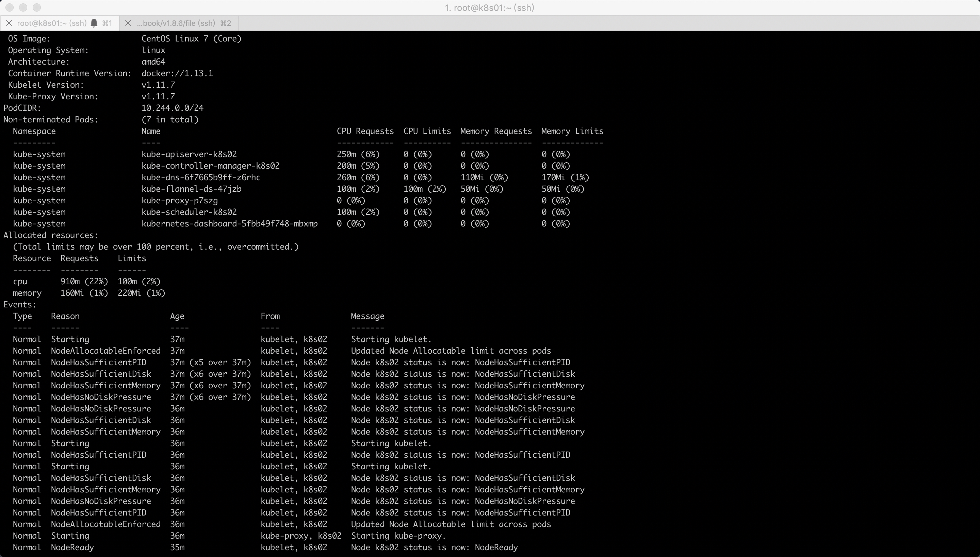The image size is (980, 557).
Task: Close the root@k8s01 terminal tab
Action: [9, 23]
